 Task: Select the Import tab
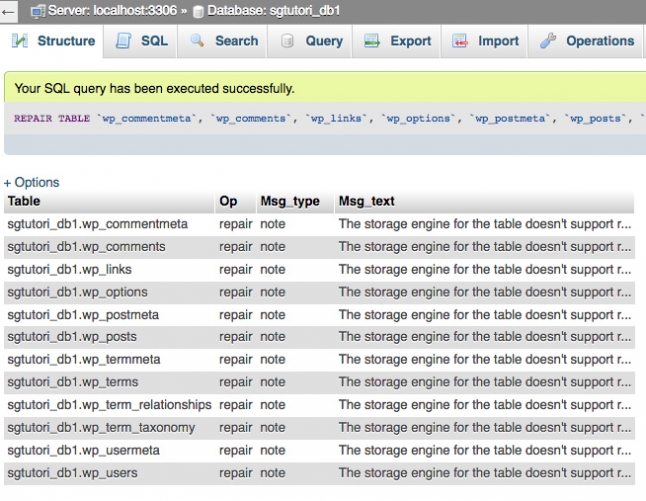pyautogui.click(x=485, y=41)
